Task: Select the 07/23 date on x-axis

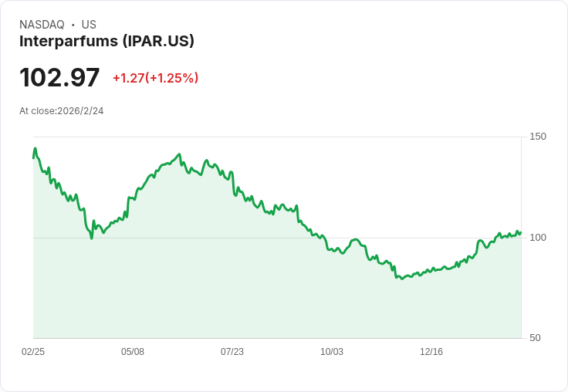Action: click(232, 352)
